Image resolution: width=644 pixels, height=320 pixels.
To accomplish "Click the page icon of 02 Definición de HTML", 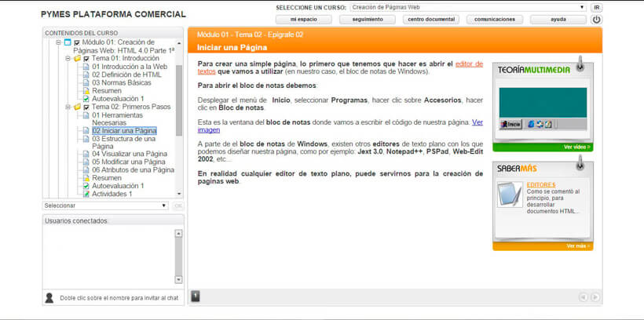I will [x=86, y=75].
